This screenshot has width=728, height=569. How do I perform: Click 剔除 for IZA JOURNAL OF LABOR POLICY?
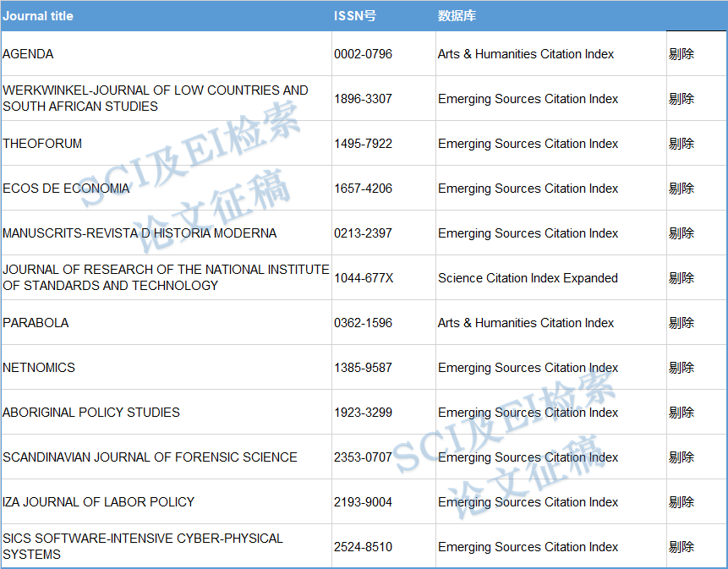[x=681, y=502]
